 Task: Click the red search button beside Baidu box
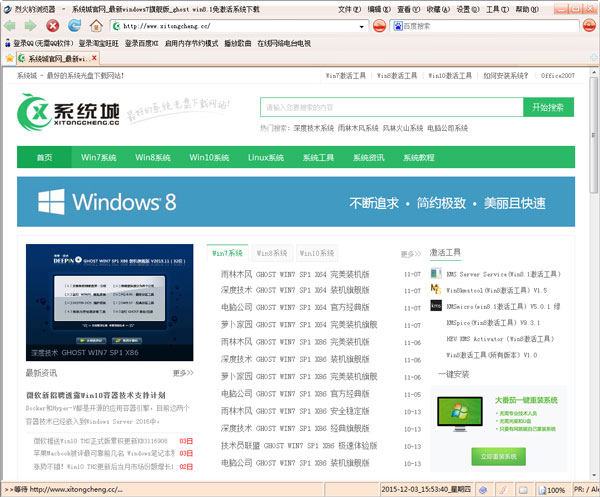[x=589, y=26]
